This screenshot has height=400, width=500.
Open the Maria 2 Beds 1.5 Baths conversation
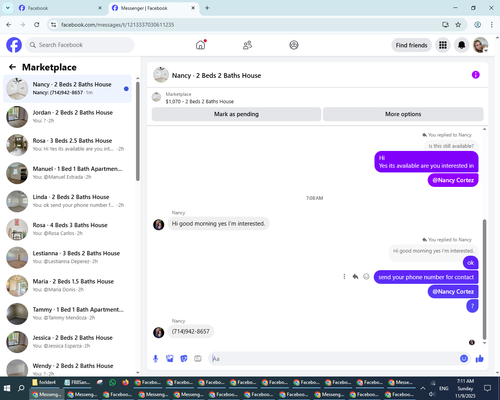pyautogui.click(x=67, y=286)
